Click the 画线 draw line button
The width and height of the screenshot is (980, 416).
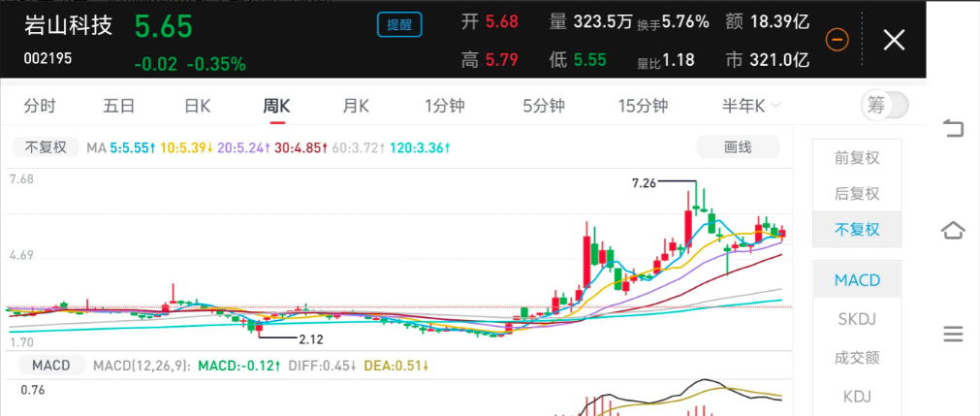pos(738,147)
